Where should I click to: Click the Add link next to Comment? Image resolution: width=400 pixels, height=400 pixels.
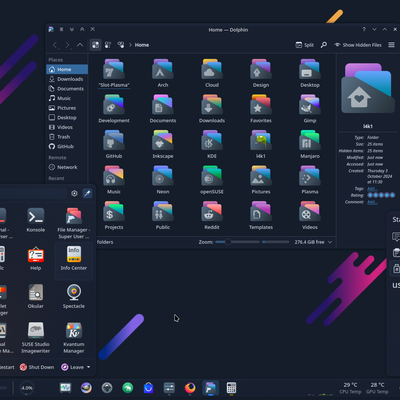372,202
